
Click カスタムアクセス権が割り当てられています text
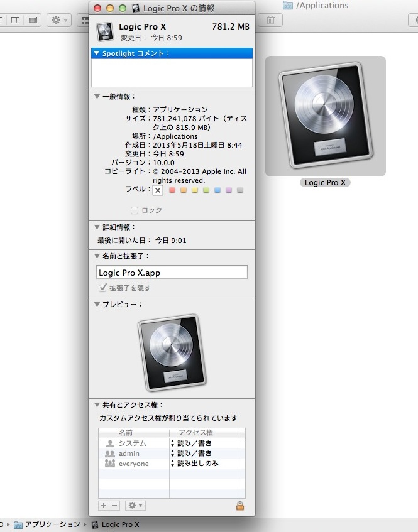168,418
